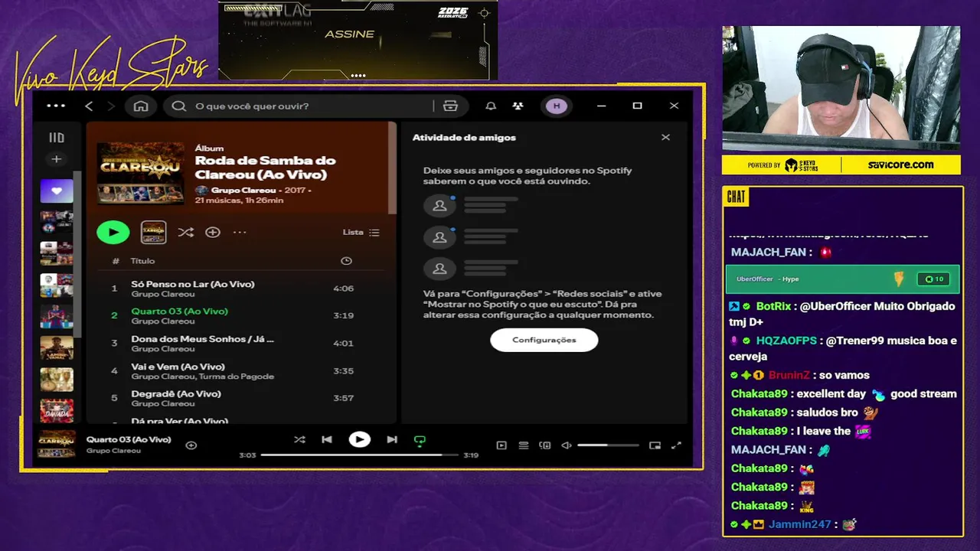
Task: Toggle repeat in the player bar
Action: [x=420, y=440]
